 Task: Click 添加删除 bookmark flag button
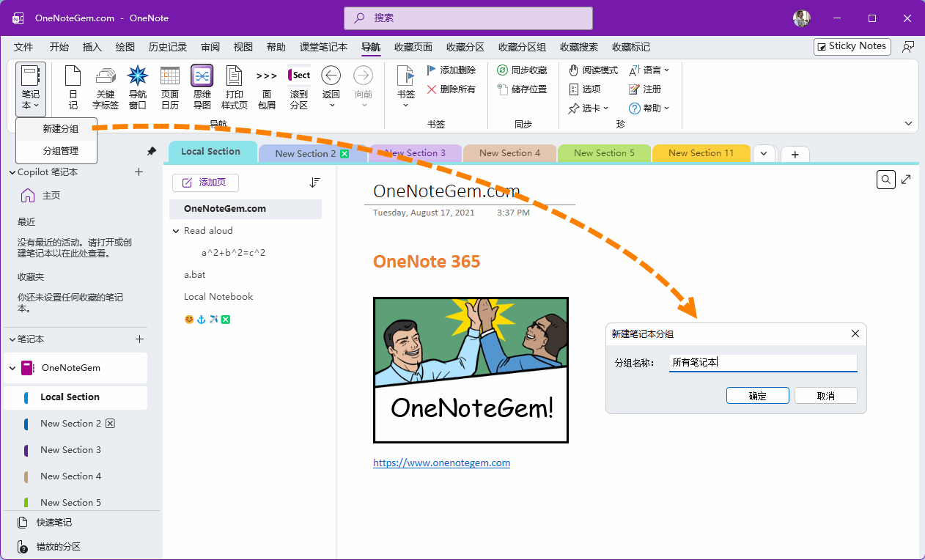(x=451, y=70)
